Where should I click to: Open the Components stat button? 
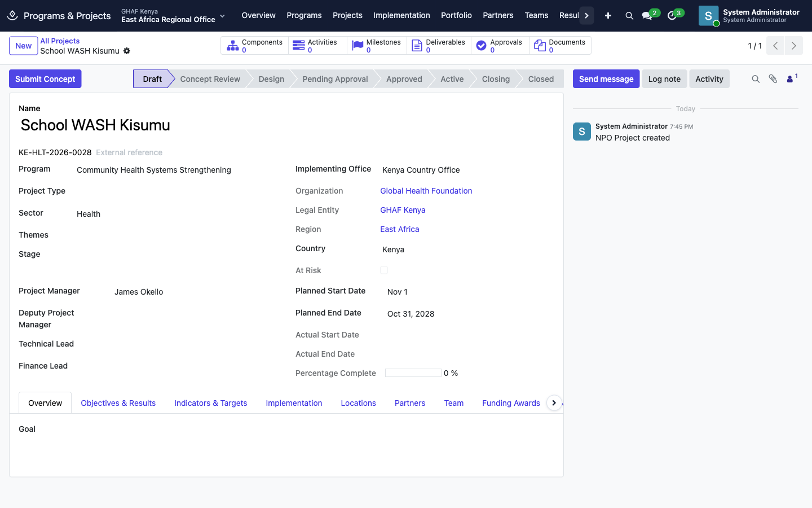255,46
